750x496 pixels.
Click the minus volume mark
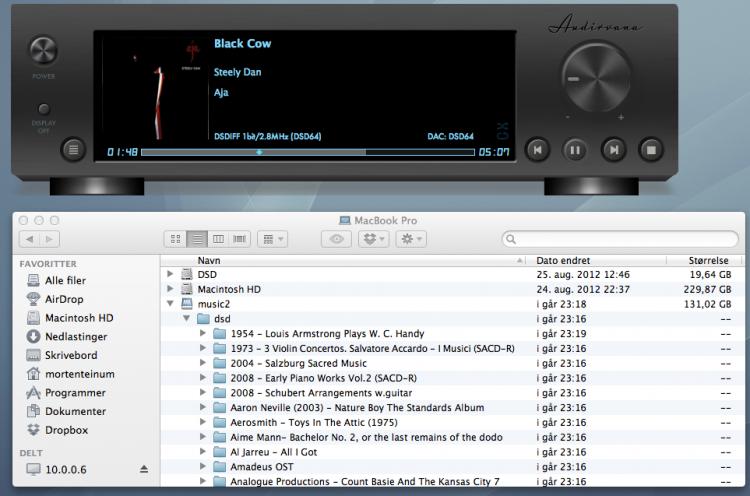[x=568, y=117]
